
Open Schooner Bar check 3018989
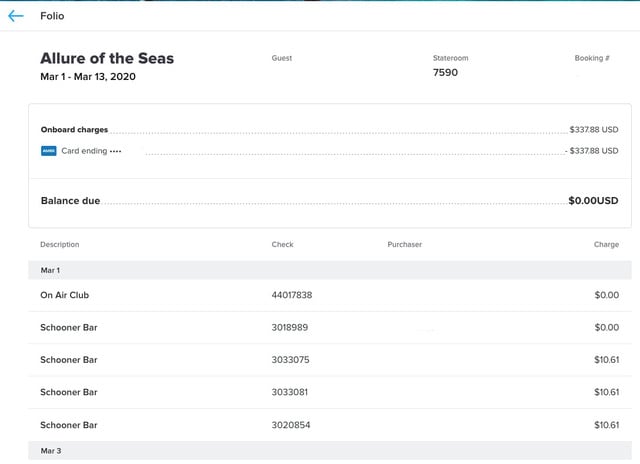click(330, 327)
